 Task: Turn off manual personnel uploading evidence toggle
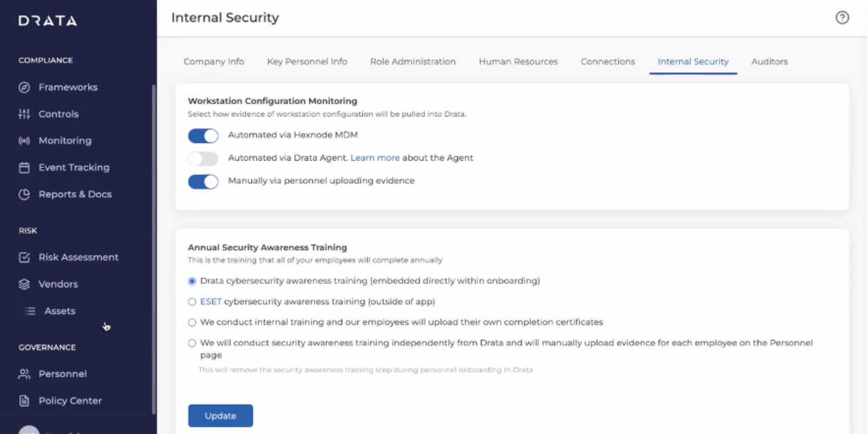tap(203, 181)
